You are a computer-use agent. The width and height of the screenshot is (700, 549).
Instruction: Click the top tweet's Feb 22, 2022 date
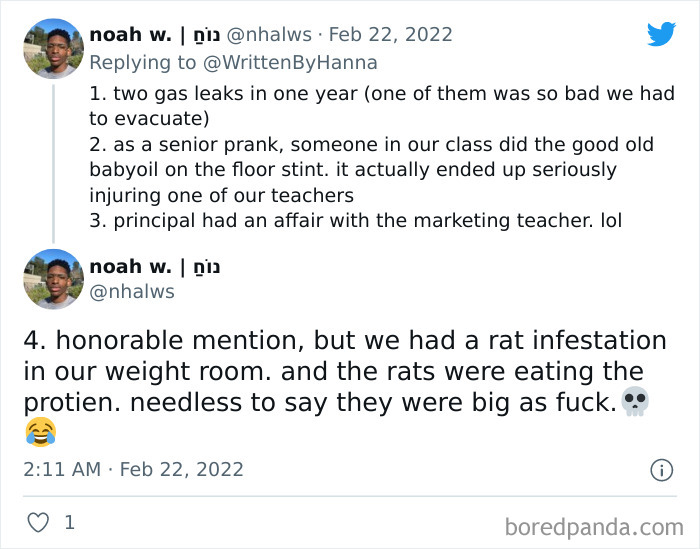(x=390, y=34)
